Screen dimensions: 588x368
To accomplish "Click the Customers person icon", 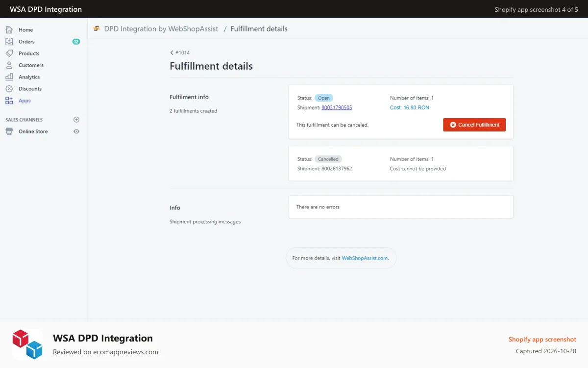I will coord(9,65).
